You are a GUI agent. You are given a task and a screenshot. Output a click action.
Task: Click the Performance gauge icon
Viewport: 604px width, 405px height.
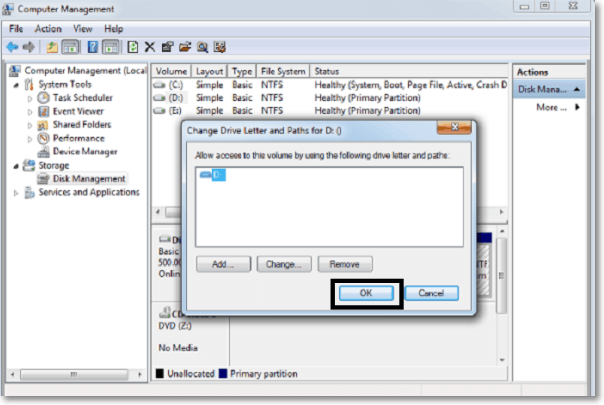(43, 138)
